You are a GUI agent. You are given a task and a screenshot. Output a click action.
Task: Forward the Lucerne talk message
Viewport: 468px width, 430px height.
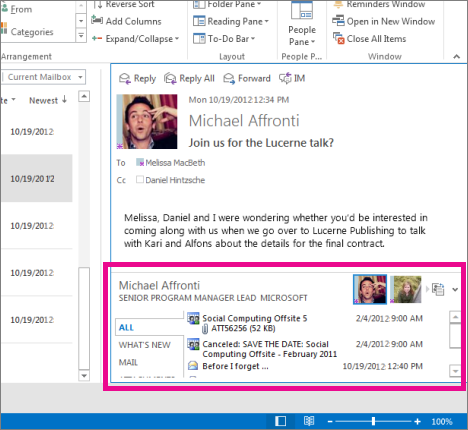pos(247,79)
